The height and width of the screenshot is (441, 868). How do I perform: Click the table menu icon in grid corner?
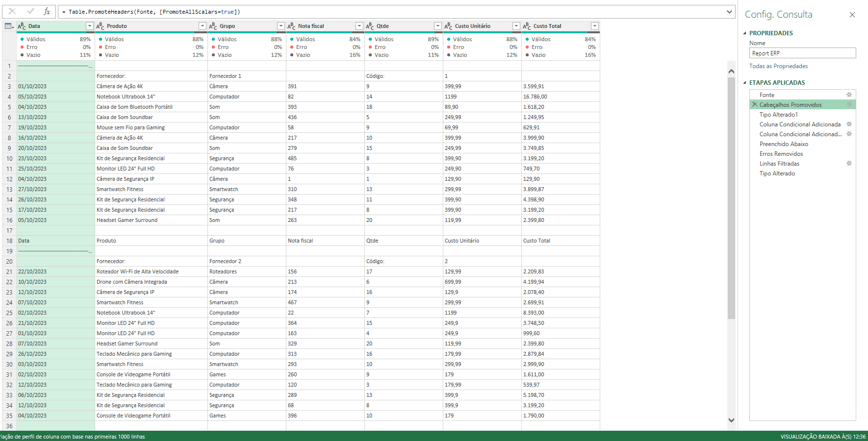pyautogui.click(x=8, y=25)
